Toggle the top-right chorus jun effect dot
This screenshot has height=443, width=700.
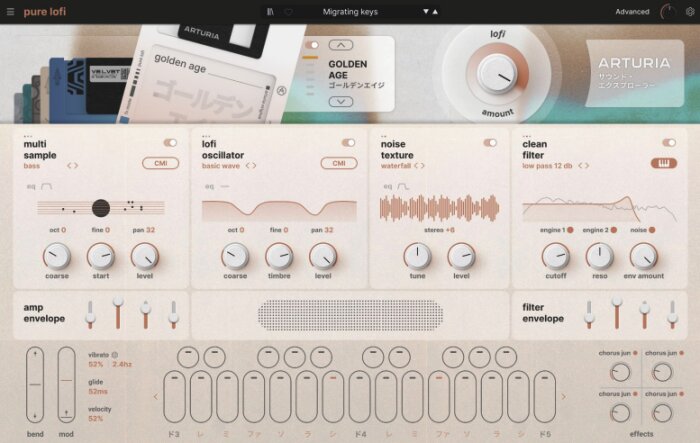[x=682, y=353]
